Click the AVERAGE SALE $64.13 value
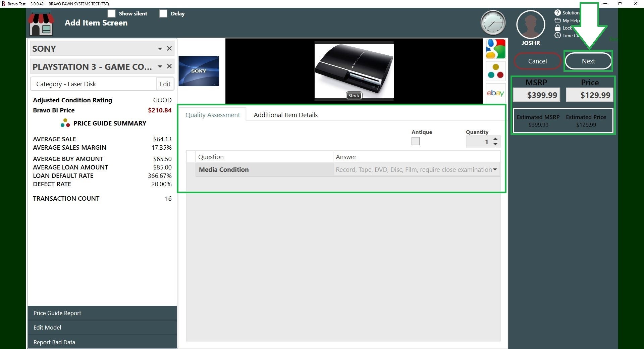644x349 pixels. 162,139
